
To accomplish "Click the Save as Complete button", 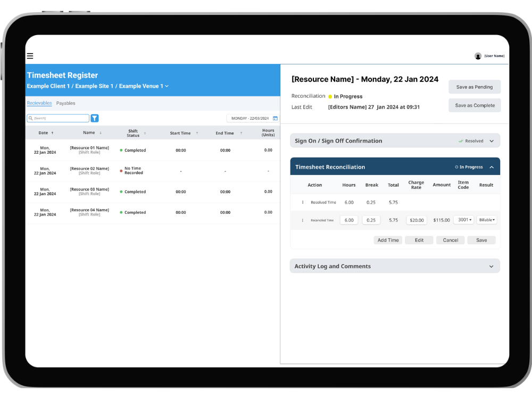I will pyautogui.click(x=475, y=105).
